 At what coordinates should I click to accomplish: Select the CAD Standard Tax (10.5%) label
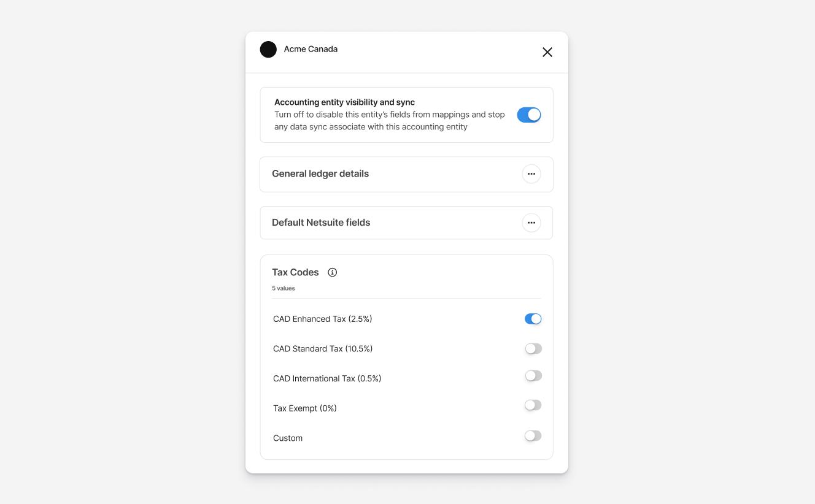click(x=323, y=349)
